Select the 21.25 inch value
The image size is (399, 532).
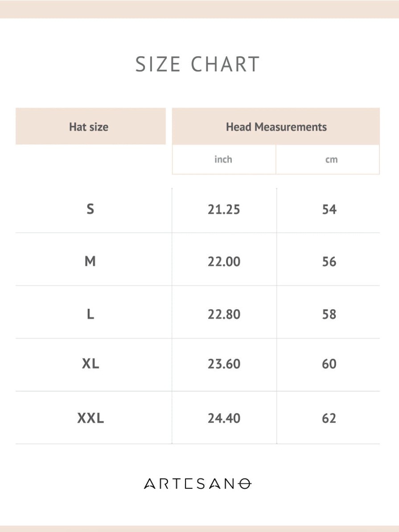click(224, 209)
